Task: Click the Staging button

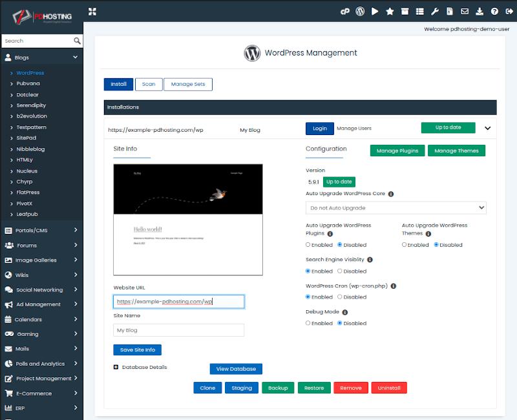Action: [242, 388]
